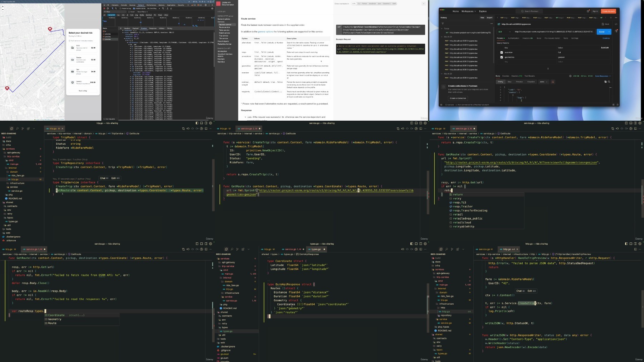Open the GET method dropdown in Postman
The width and height of the screenshot is (644, 362).
point(504,32)
